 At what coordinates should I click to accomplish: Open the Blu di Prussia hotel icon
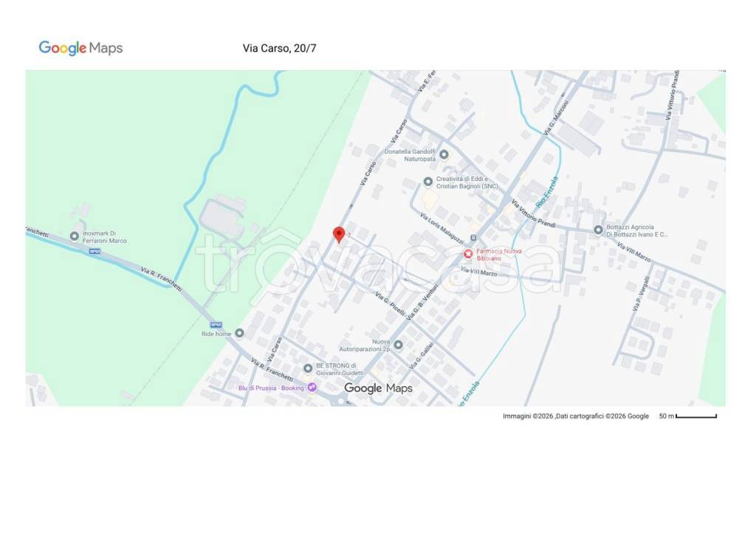pyautogui.click(x=312, y=387)
